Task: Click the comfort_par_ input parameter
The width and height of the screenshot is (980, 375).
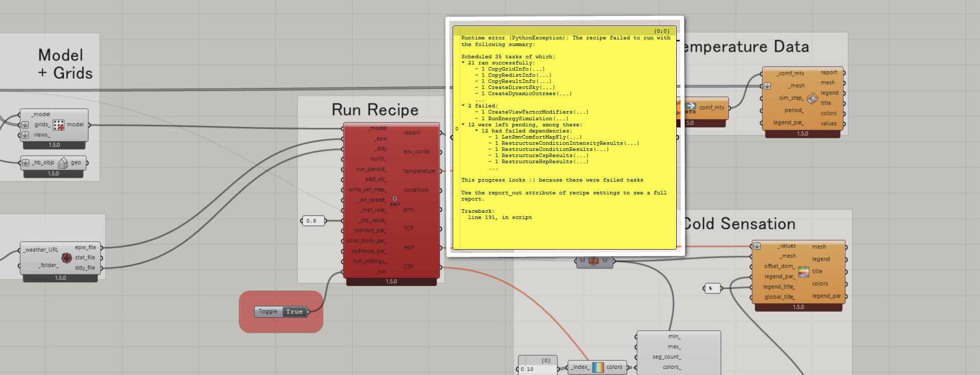Action: pos(370,231)
